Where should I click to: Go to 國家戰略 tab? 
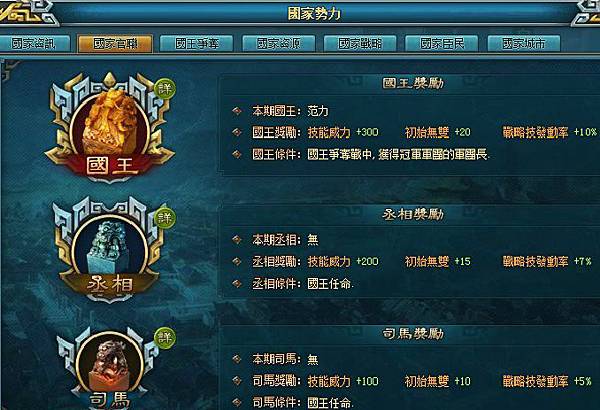(x=360, y=44)
